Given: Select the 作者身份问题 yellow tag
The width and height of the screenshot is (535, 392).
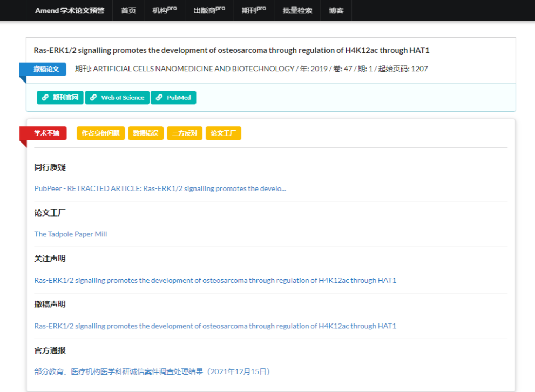Looking at the screenshot, I should 100,133.
